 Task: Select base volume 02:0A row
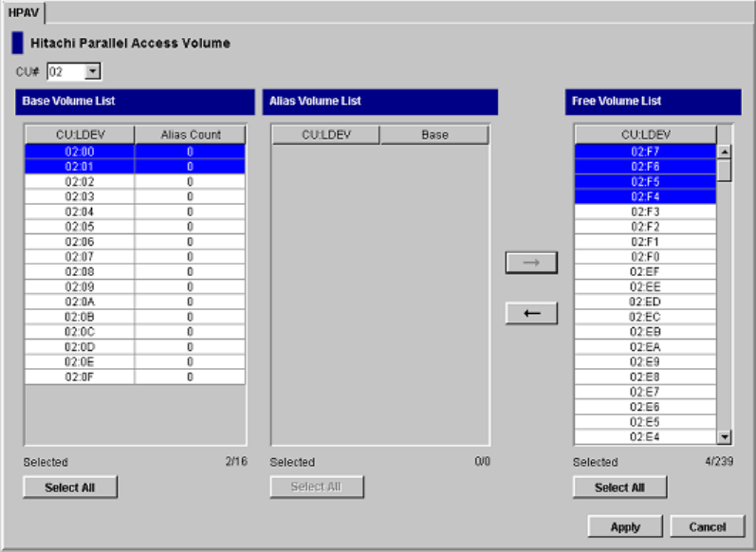point(80,302)
